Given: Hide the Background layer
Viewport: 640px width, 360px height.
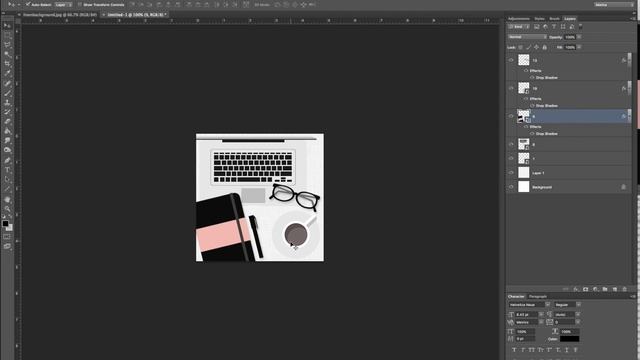Looking at the screenshot, I should point(511,187).
